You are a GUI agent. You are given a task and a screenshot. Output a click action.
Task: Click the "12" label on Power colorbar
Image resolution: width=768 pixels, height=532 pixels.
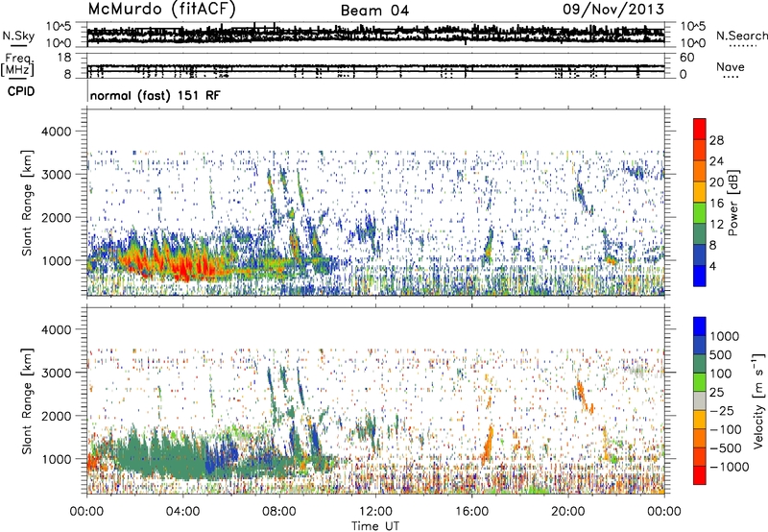716,225
